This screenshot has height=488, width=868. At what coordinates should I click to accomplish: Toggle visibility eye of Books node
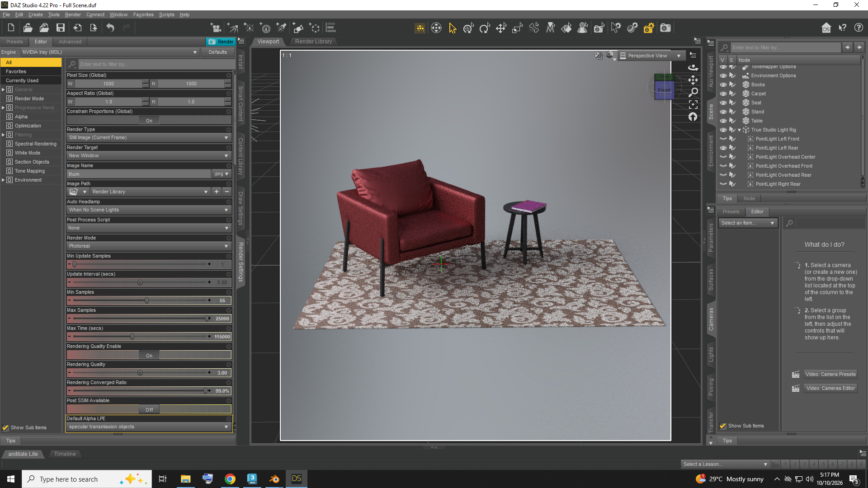coord(723,84)
